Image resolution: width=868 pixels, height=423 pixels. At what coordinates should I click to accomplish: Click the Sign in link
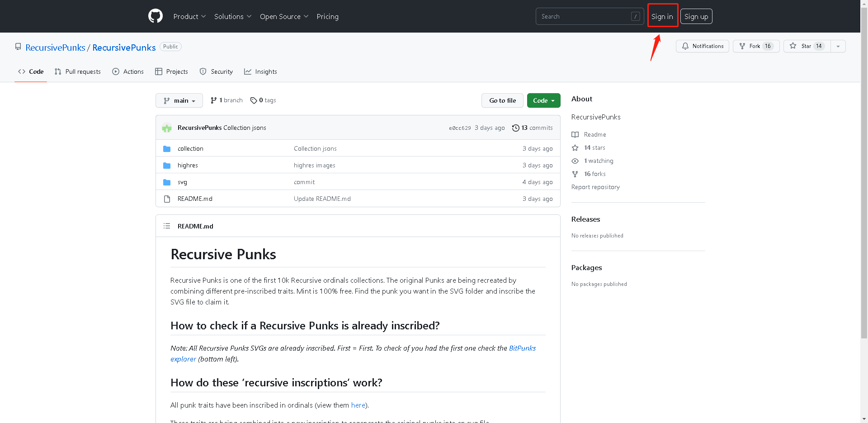(662, 16)
